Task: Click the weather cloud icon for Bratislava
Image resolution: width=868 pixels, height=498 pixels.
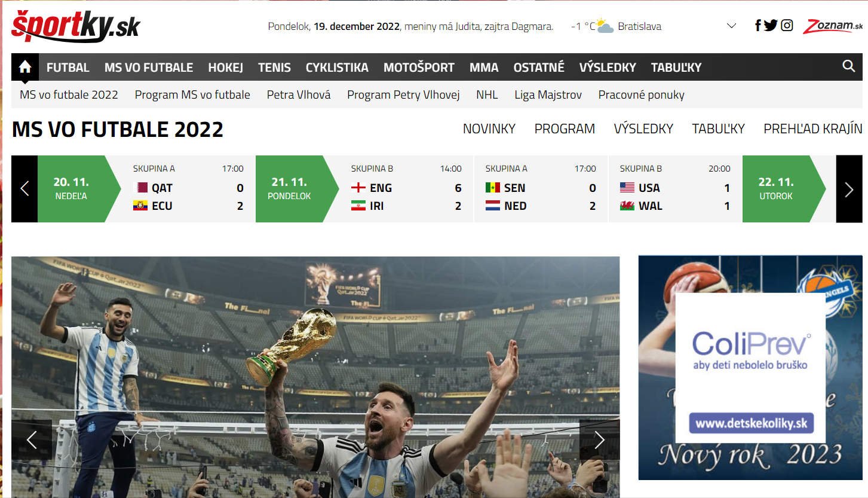Action: (604, 26)
